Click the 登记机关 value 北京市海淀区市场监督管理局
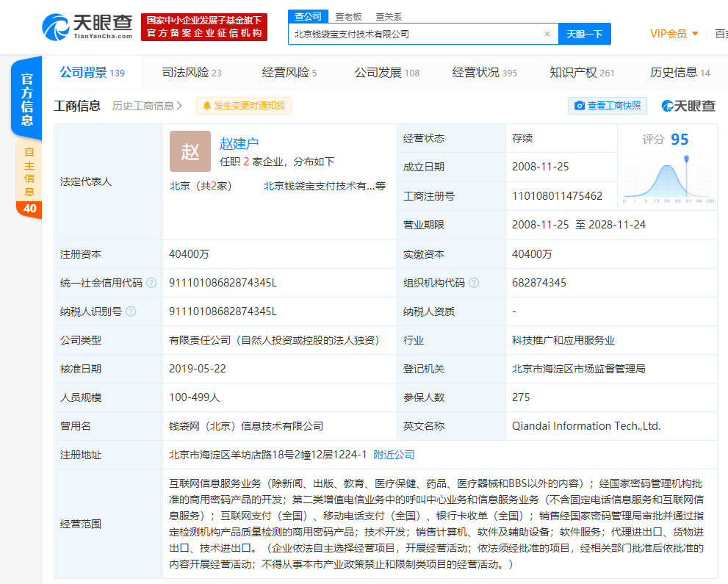The height and width of the screenshot is (584, 728). click(578, 369)
